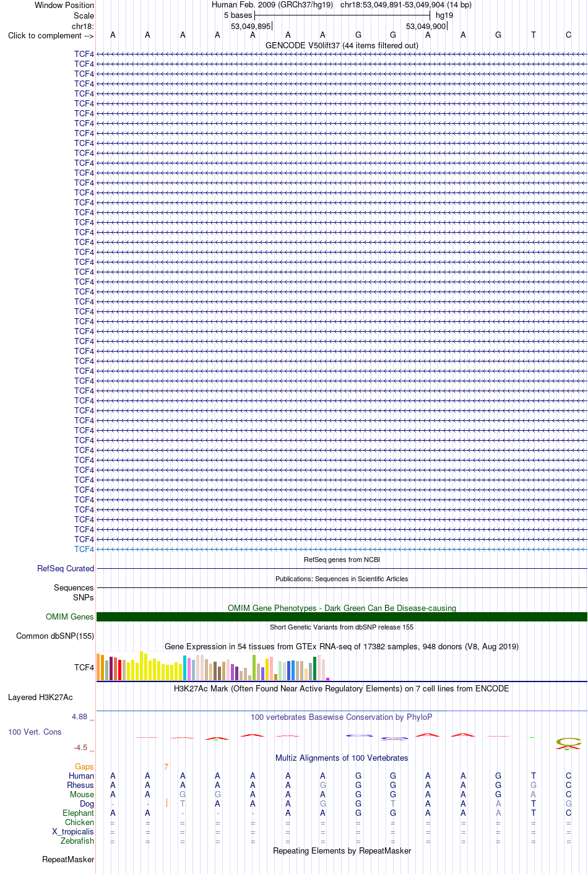Click the C base in the top sequence row

[568, 35]
